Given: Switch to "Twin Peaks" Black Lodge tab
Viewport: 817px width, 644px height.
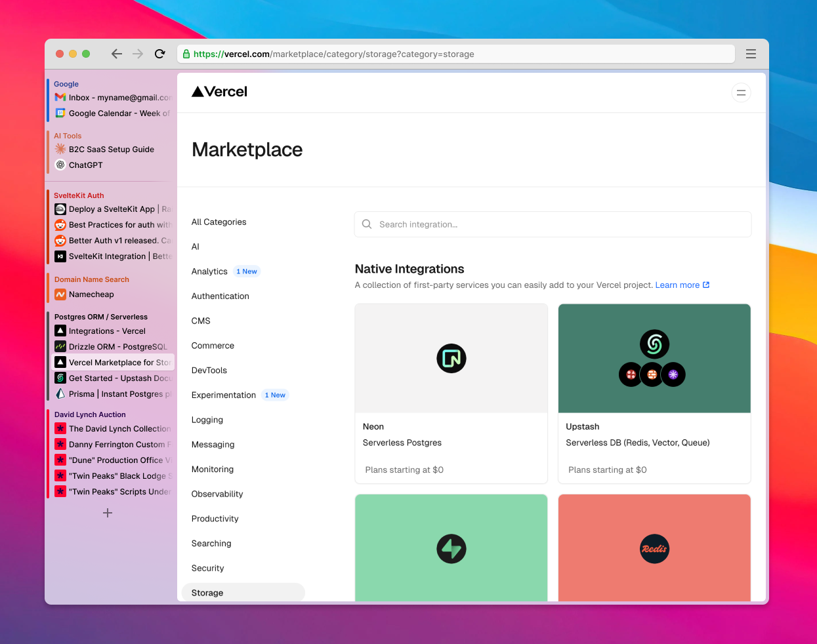Looking at the screenshot, I should click(113, 476).
